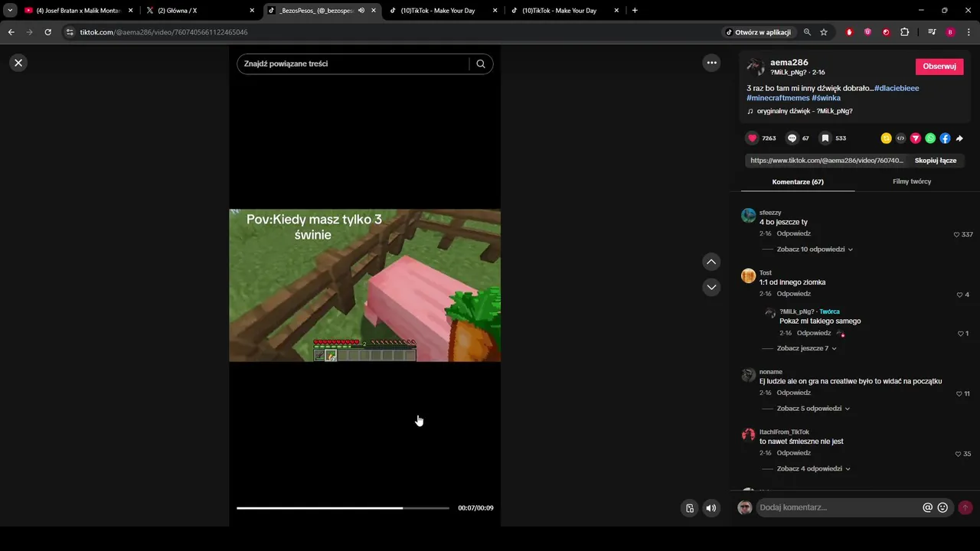980x551 pixels.
Task: Open the media controls icon in toolbar
Action: pyautogui.click(x=932, y=32)
